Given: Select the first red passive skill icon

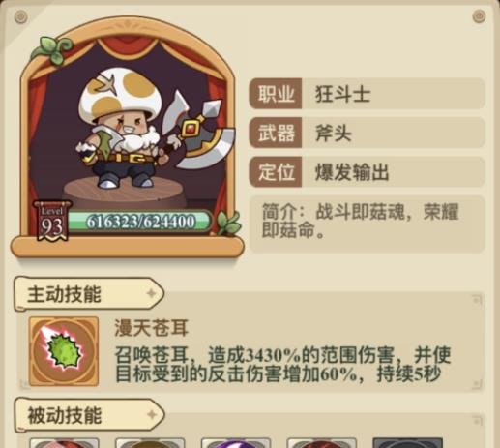Looking at the screenshot, I should 64,443.
